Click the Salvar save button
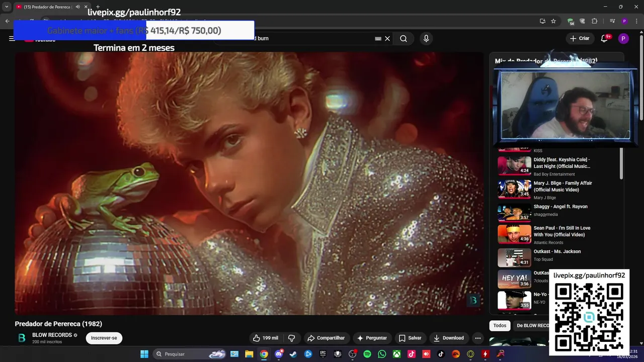The height and width of the screenshot is (362, 644). click(410, 338)
